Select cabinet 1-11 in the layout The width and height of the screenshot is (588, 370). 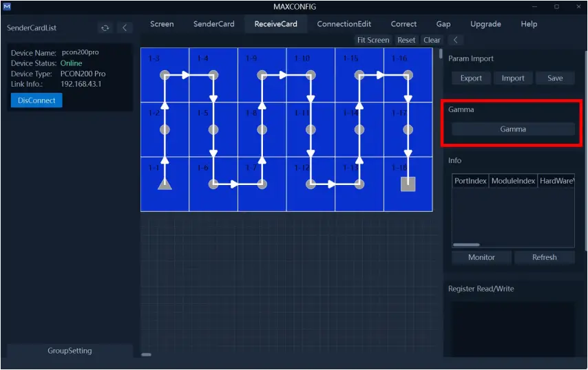(311, 129)
